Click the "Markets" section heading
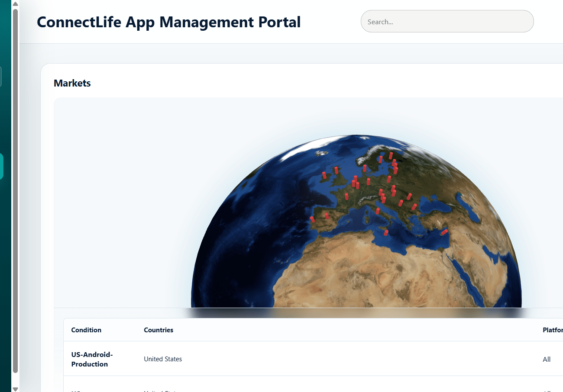 (72, 83)
